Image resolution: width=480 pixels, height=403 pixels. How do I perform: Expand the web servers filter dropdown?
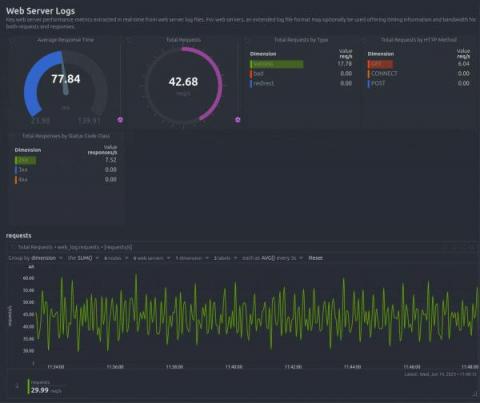pos(151,258)
